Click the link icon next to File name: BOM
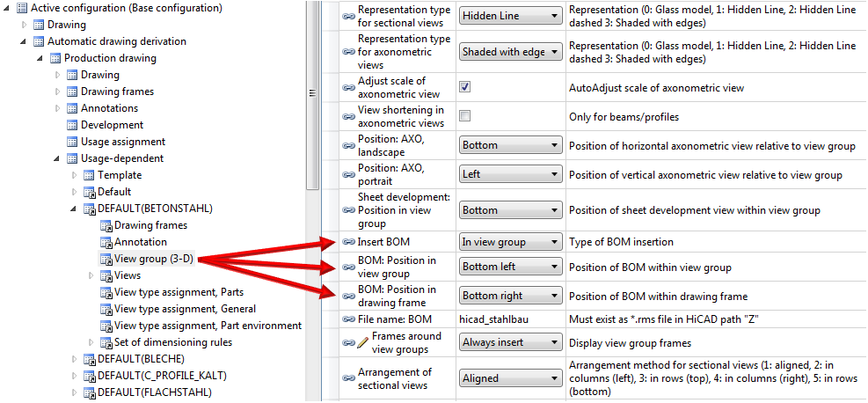868x403 pixels. click(x=348, y=318)
